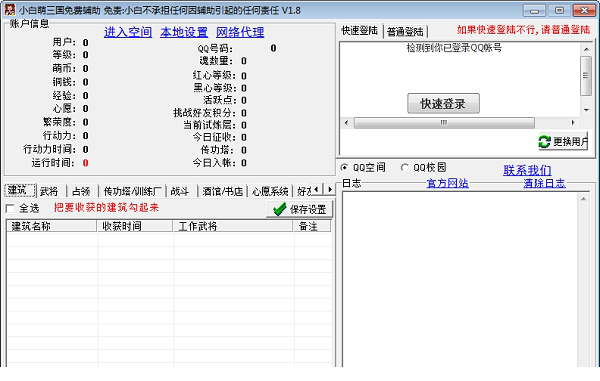Visit the 官方网站 link
The width and height of the screenshot is (600, 381).
click(x=447, y=183)
